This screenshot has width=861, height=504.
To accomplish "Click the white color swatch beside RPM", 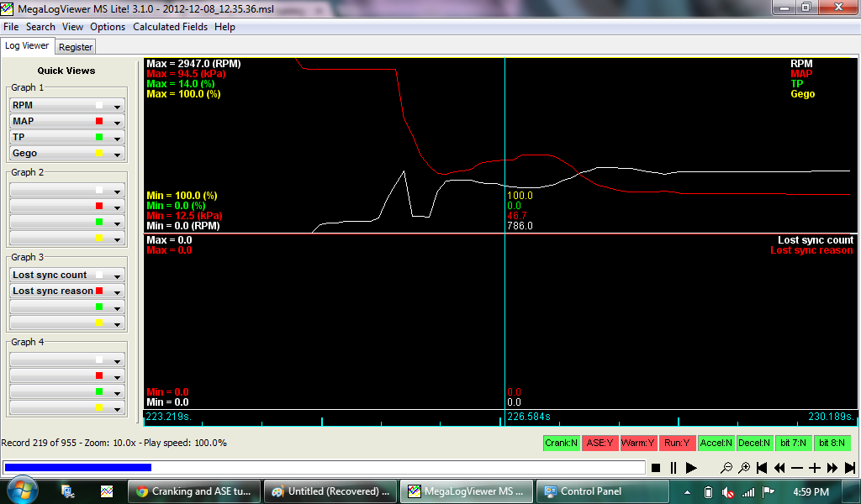I will coord(99,105).
